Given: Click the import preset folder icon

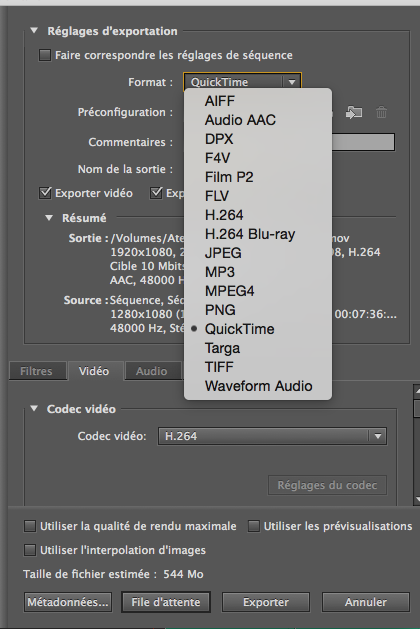Looking at the screenshot, I should click(353, 112).
